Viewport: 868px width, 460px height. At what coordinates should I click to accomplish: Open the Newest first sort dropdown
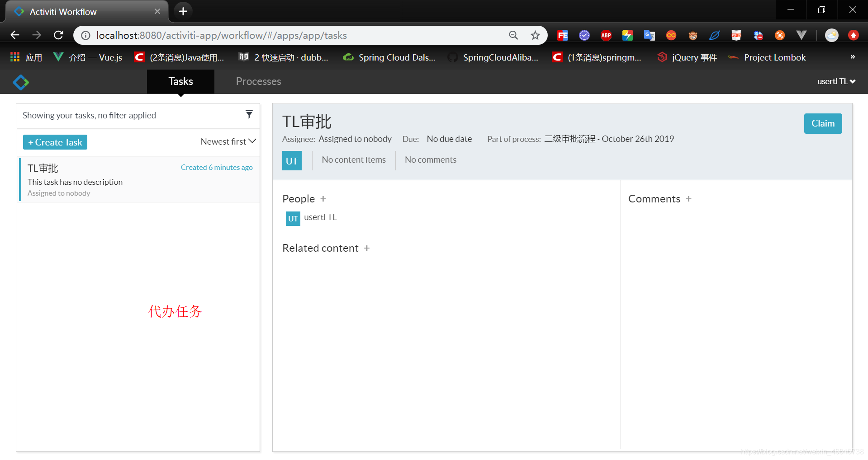tap(228, 141)
